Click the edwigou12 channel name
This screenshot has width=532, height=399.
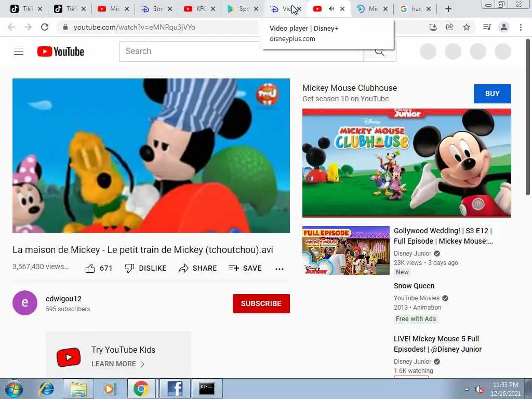pyautogui.click(x=63, y=299)
